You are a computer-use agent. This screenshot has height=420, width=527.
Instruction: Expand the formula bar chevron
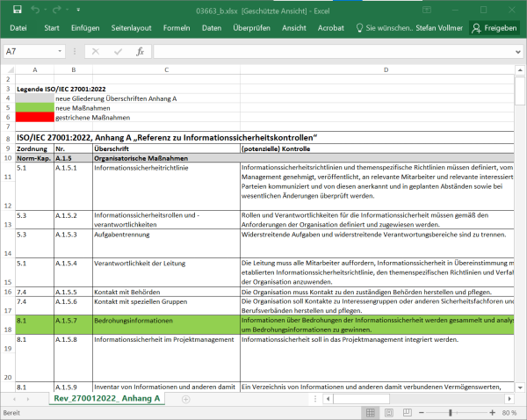coord(518,52)
